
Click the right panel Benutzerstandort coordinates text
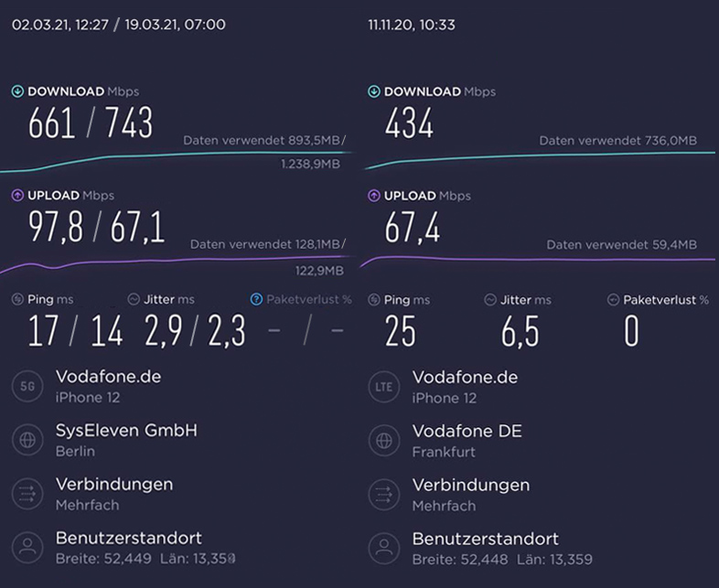(502, 560)
